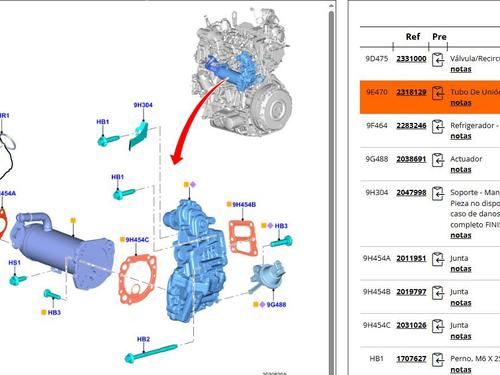This screenshot has height=375, width=500.
Task: Click the Pre column header
Action: point(439,37)
